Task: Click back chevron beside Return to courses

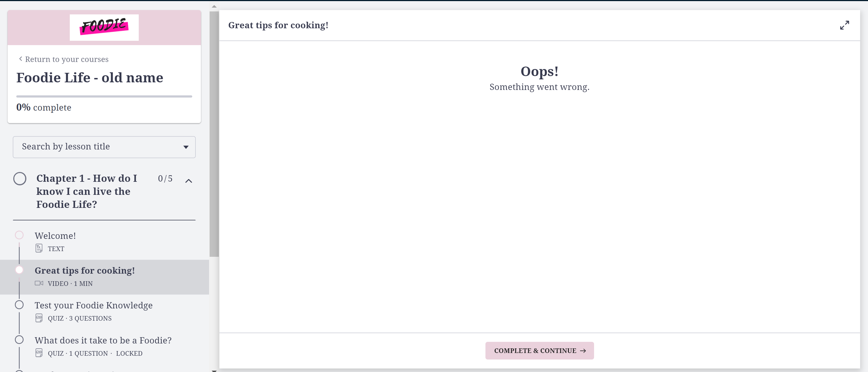Action: [x=21, y=59]
